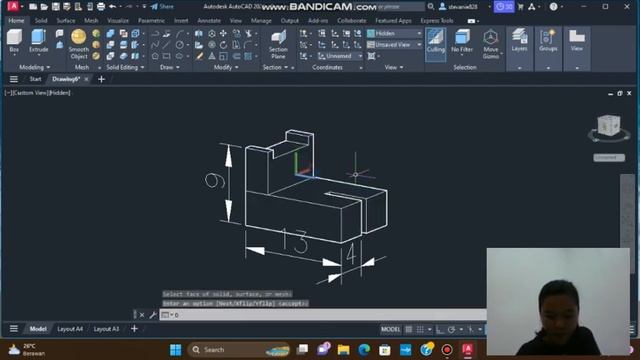
Task: Toggle ortho mode in status bar
Action: point(440,329)
